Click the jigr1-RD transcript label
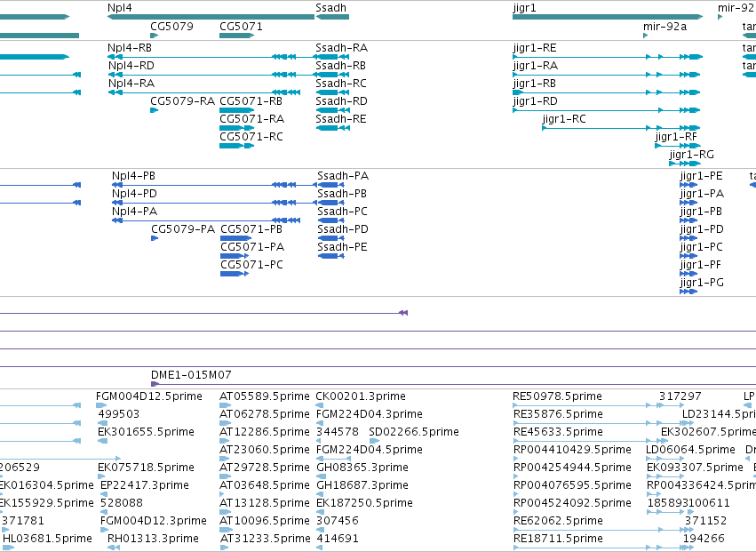The image size is (756, 552). 535,102
